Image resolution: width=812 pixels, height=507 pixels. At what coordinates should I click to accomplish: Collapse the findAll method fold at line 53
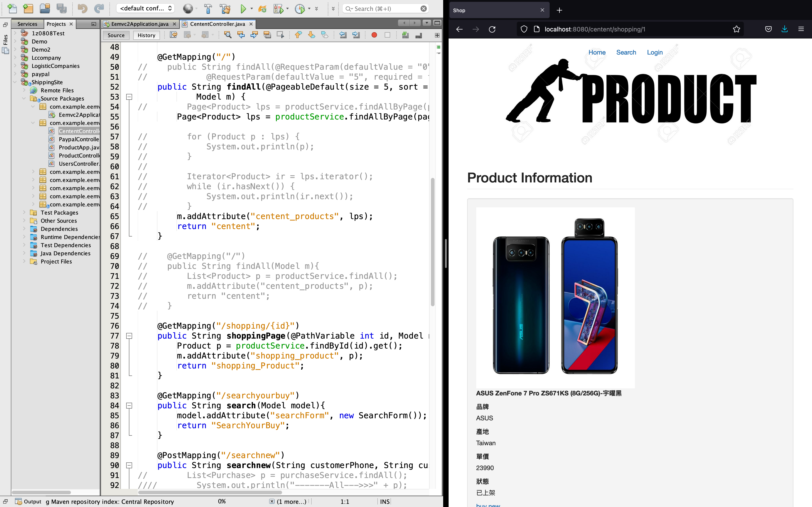pos(129,97)
